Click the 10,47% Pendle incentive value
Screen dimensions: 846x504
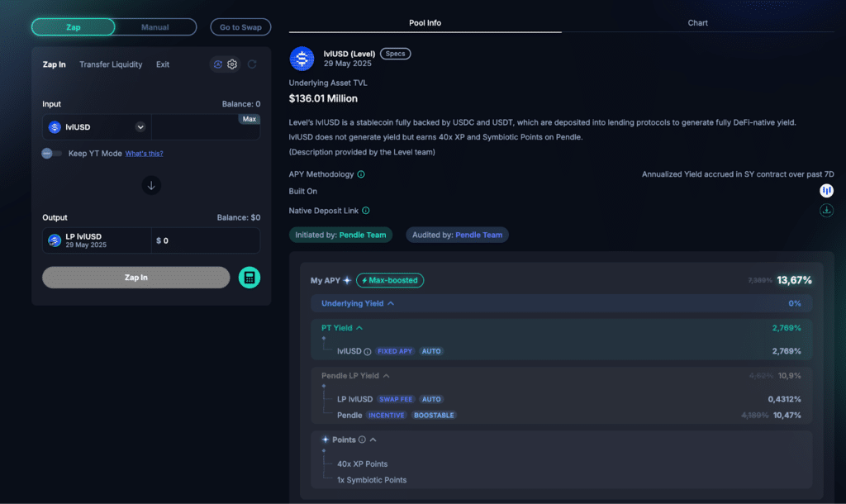787,416
